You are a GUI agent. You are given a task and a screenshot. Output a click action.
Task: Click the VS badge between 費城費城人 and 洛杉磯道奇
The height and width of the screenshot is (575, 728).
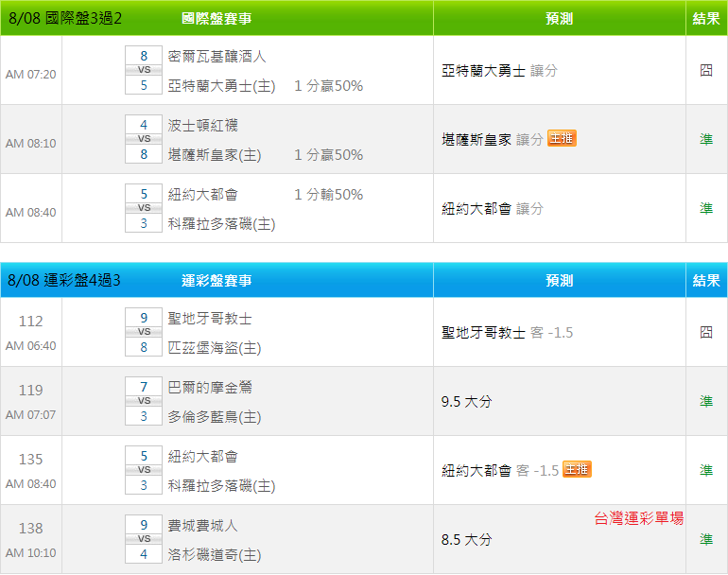coord(144,539)
